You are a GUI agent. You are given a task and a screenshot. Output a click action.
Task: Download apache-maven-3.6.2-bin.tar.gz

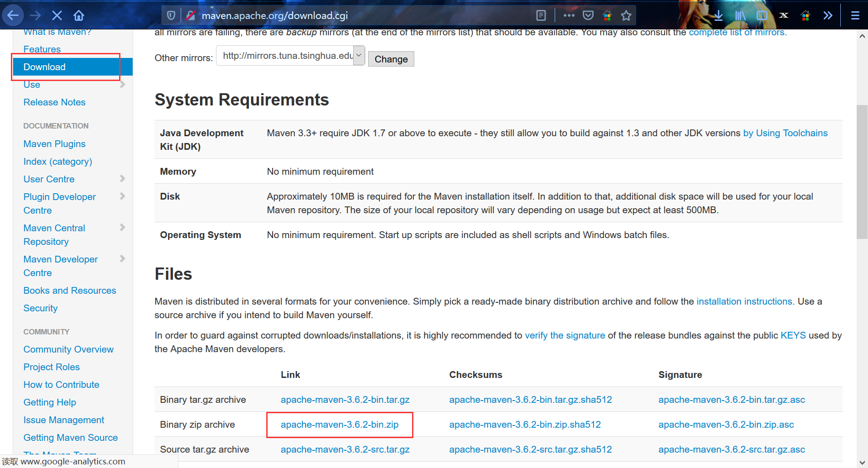pyautogui.click(x=345, y=400)
